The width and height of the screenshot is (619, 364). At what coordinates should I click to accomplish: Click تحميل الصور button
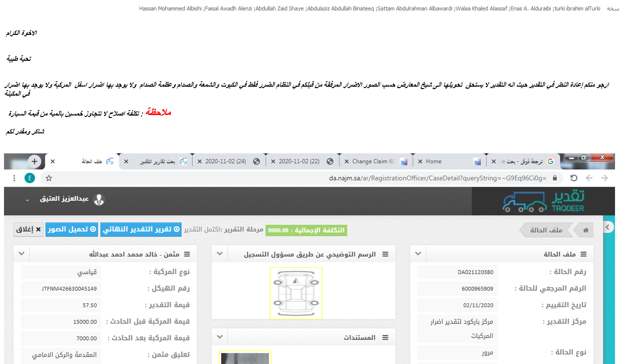(x=72, y=230)
